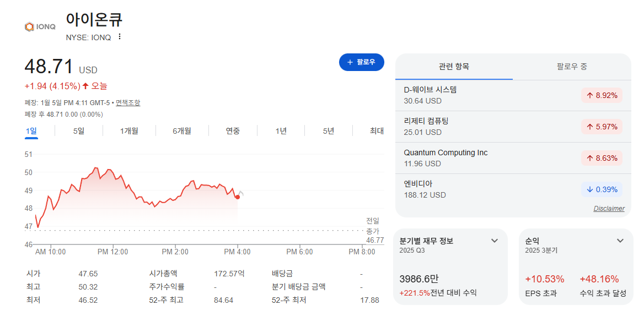Click the 팔로우 follow button
This screenshot has height=316, width=644.
[x=362, y=62]
